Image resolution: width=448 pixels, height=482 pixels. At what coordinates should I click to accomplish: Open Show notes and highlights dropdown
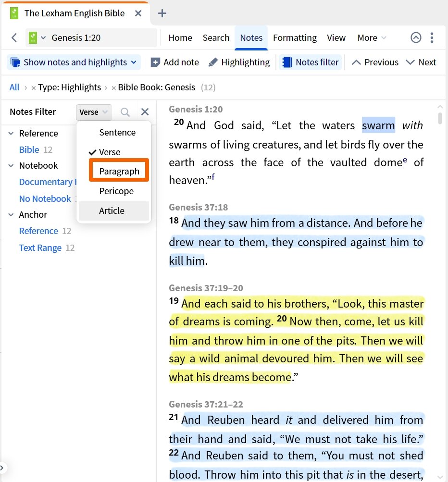coord(74,62)
